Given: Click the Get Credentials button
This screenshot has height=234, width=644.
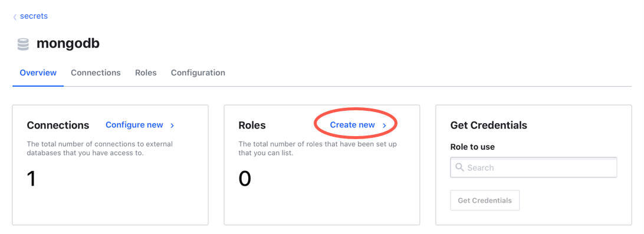Looking at the screenshot, I should coord(485,200).
